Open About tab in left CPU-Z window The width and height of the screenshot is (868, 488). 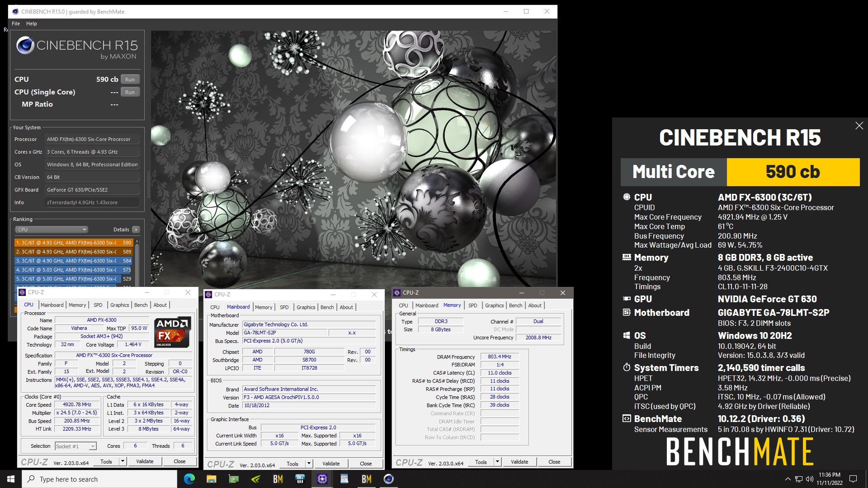pyautogui.click(x=160, y=305)
